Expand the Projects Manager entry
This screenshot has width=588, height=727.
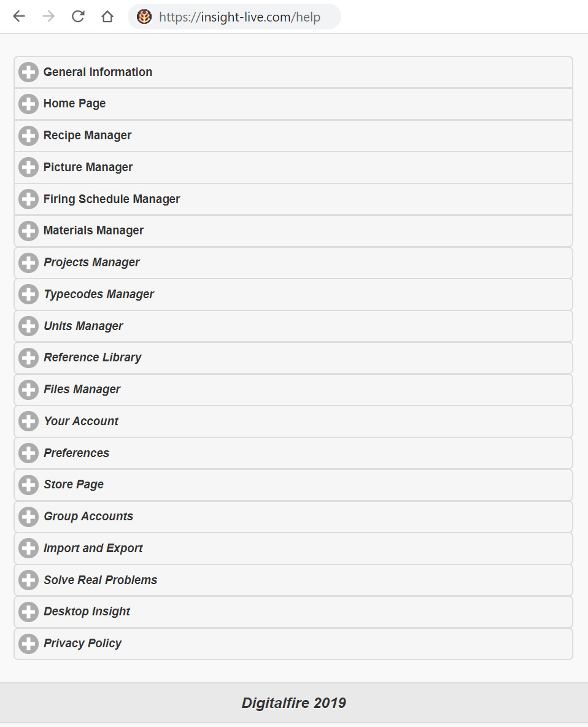(293, 263)
